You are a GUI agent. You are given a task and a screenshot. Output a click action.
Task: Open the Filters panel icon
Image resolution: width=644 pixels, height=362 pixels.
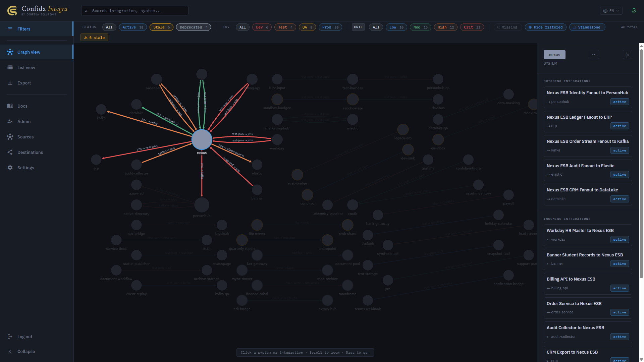[10, 29]
